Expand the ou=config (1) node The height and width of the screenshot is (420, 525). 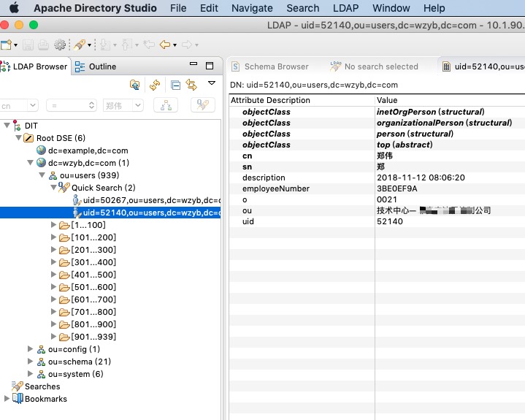30,349
